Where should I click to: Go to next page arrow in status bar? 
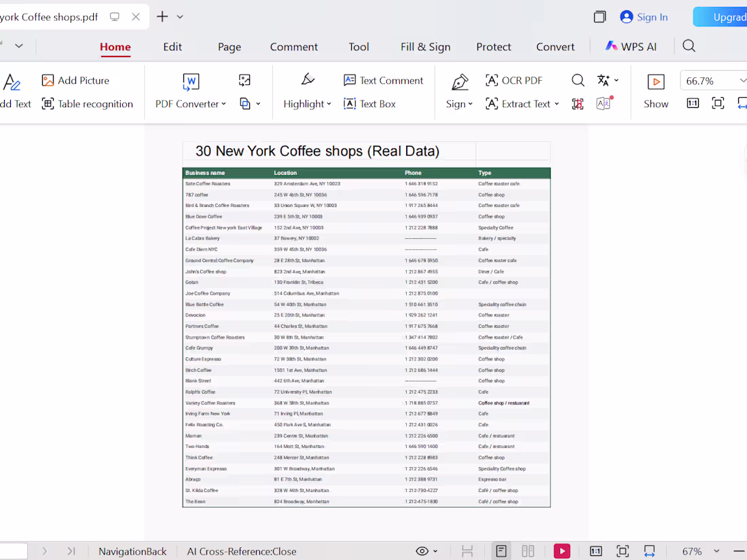pyautogui.click(x=44, y=551)
